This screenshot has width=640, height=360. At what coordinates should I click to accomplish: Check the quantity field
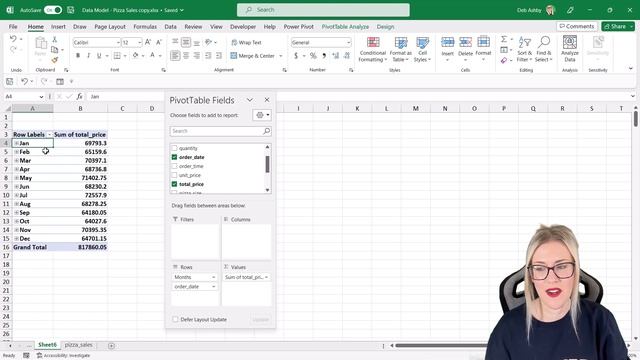[x=174, y=148]
